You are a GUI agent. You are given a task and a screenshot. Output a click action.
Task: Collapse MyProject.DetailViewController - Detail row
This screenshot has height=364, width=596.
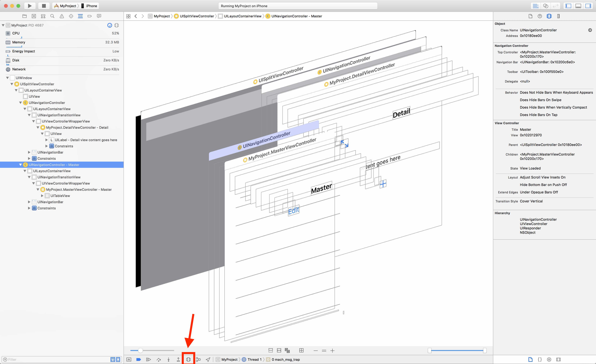click(38, 128)
